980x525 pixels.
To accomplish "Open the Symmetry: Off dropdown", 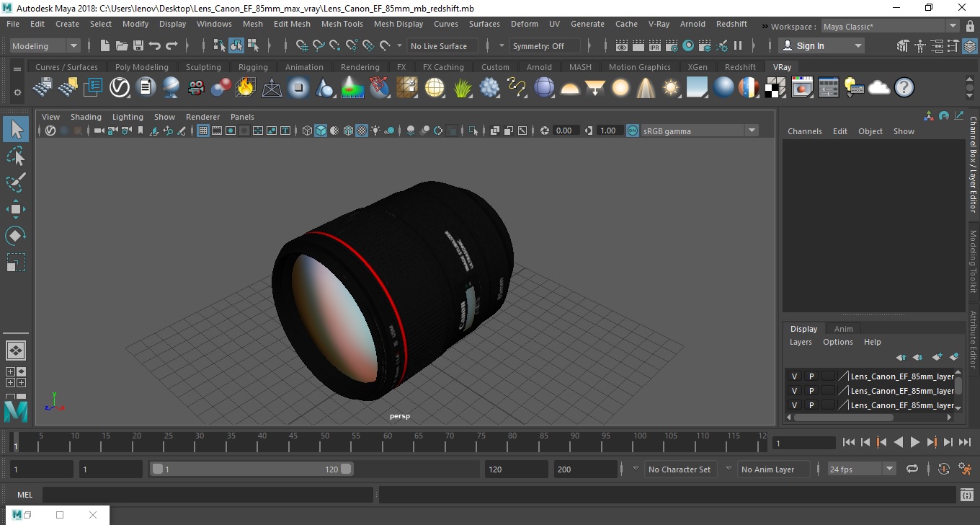I will point(545,45).
